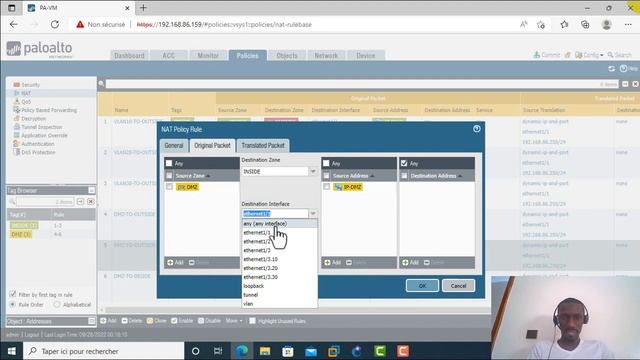Screen dimensions: 640x360
Task: Uncheck Any above Destination Address
Action: [404, 163]
